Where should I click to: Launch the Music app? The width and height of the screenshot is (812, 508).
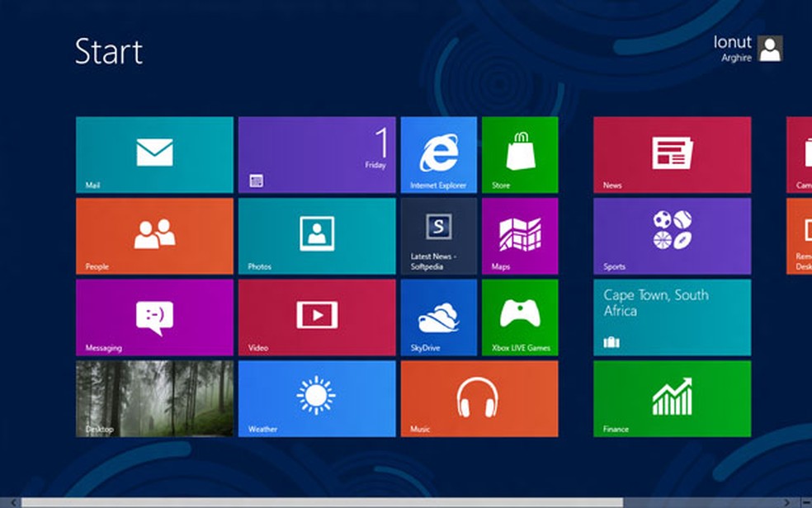(479, 399)
